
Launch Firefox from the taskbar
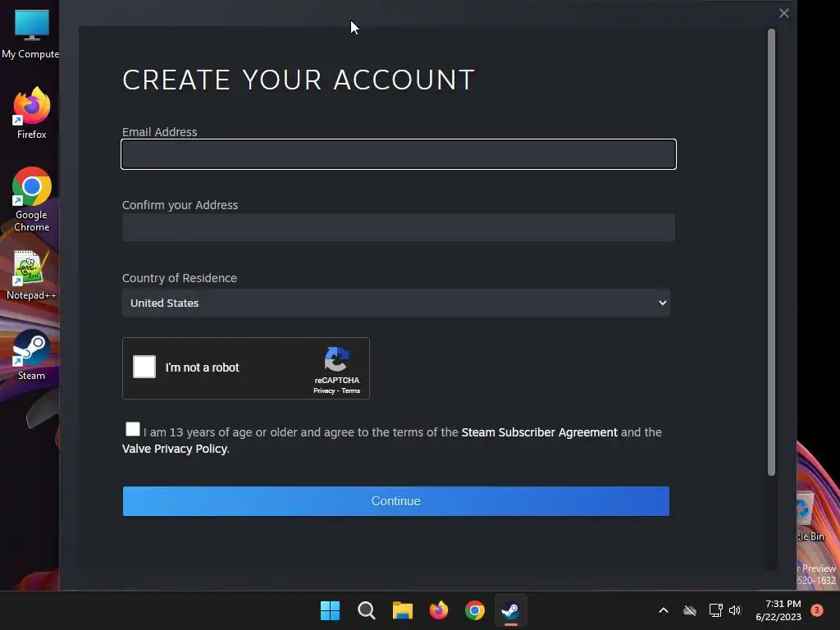(439, 610)
